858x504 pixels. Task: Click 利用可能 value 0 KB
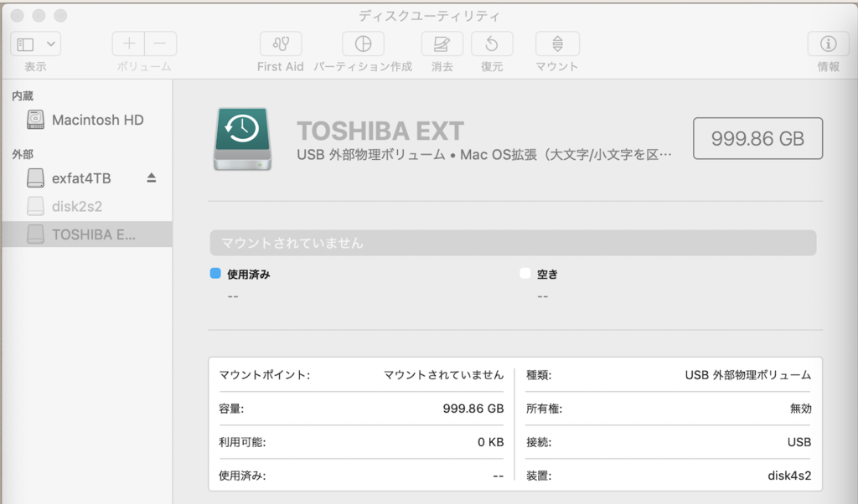coord(490,442)
